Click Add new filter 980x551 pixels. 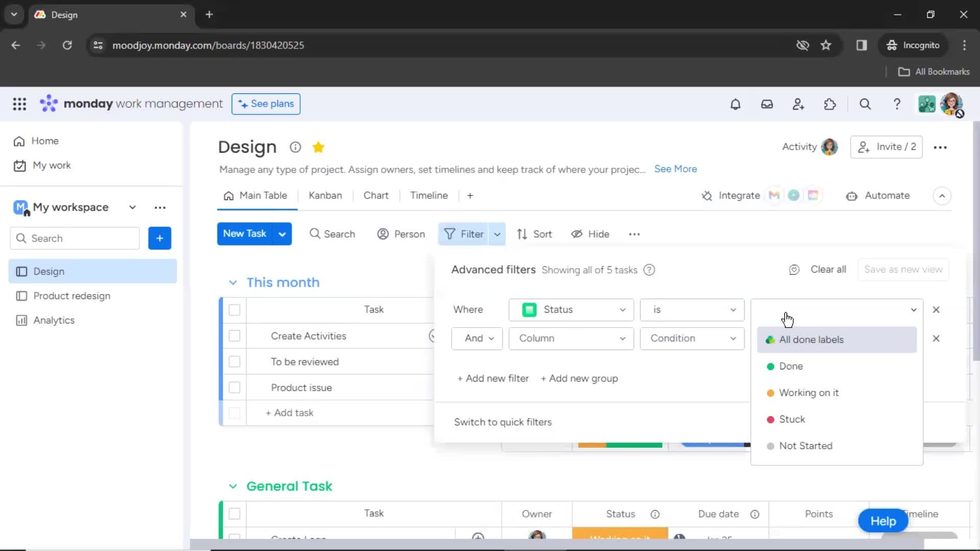click(493, 379)
